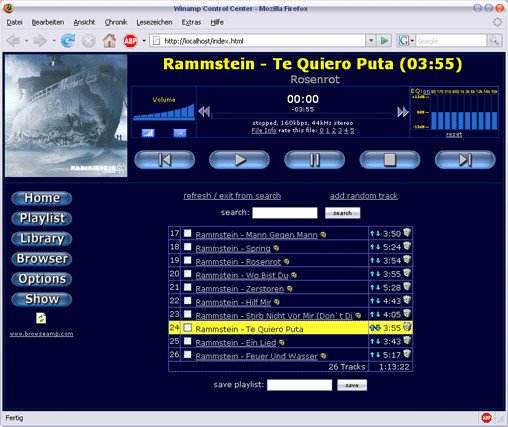The height and width of the screenshot is (427, 508).
Task: Click the Adblock Plus toolbar icon
Action: [x=130, y=41]
